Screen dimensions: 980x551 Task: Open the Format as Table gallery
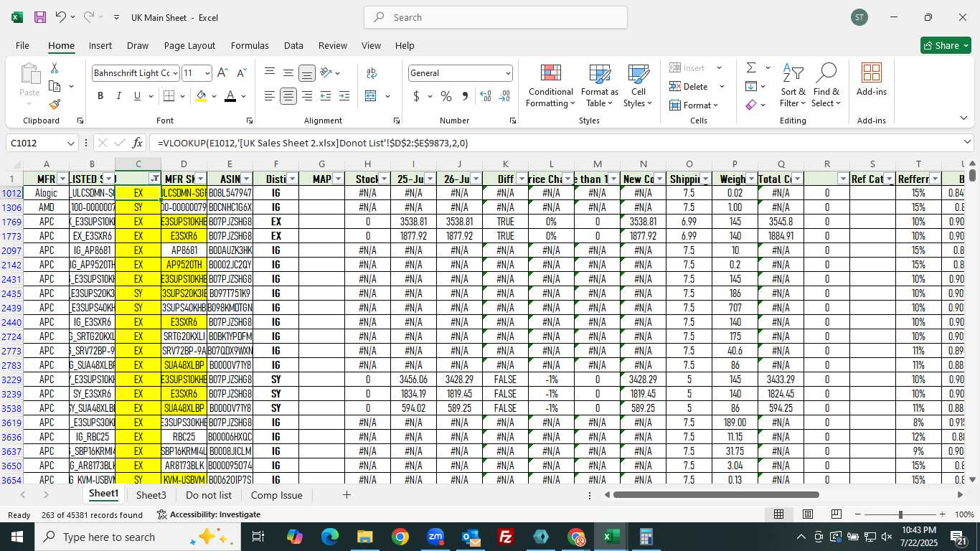[599, 86]
